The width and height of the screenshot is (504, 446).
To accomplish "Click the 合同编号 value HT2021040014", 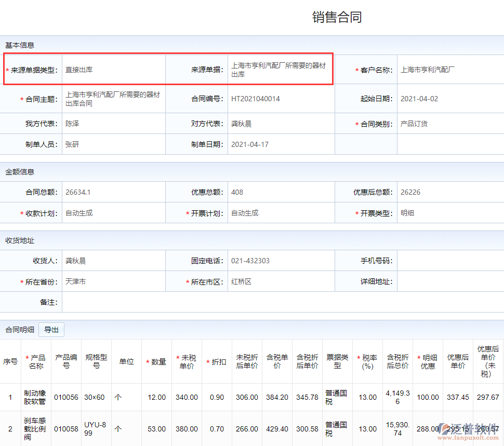I will (281, 99).
